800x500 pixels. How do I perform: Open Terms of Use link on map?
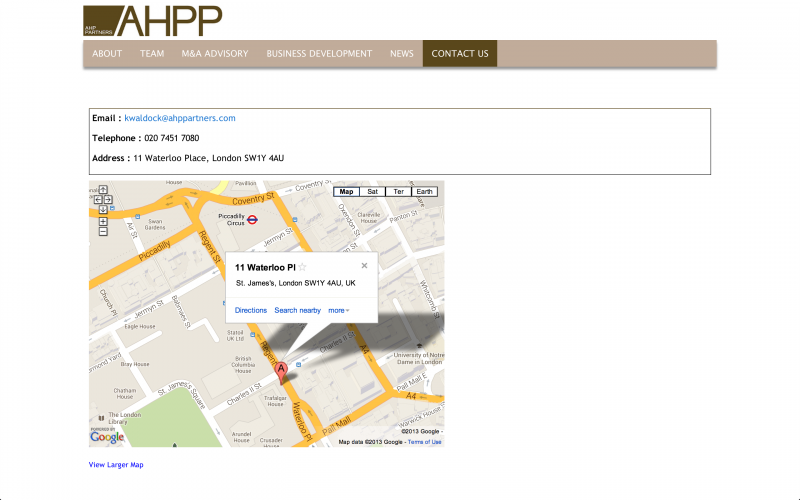[x=424, y=442]
